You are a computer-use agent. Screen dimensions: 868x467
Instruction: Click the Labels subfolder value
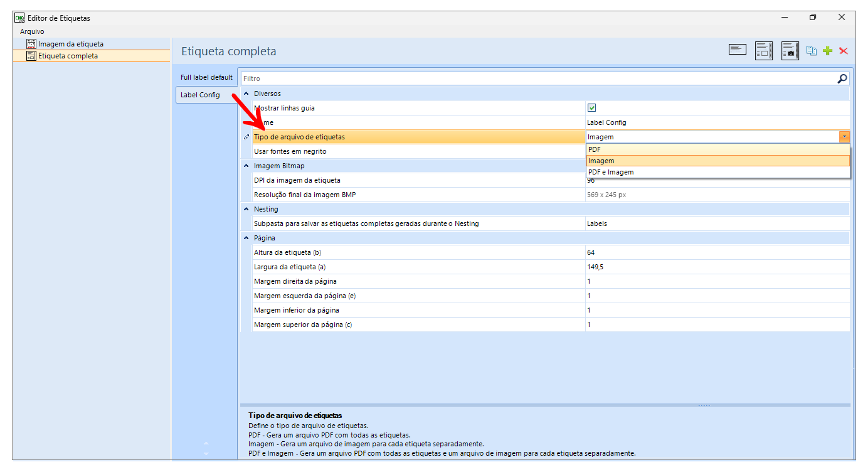[x=596, y=223]
